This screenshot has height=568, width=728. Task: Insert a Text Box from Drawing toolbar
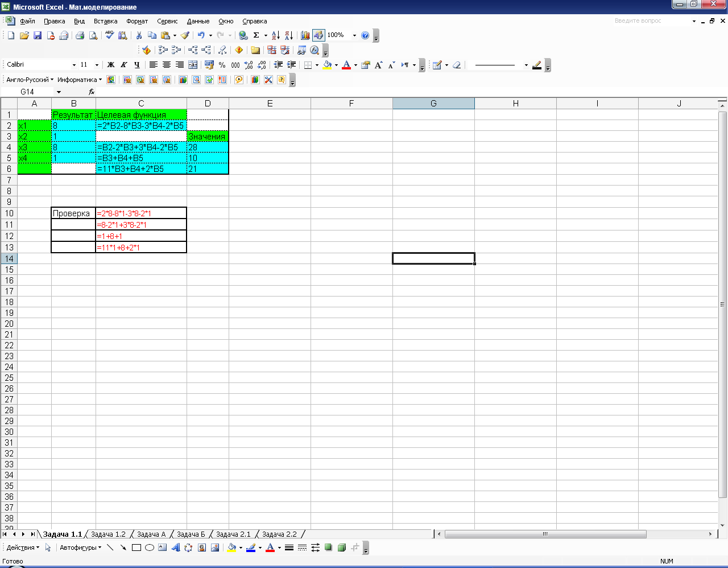coord(163,548)
